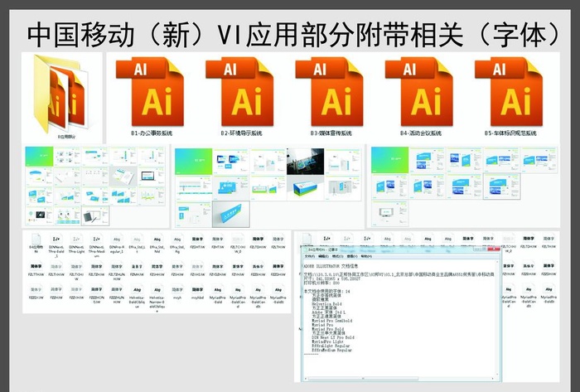Click the "ADOBE ILLUSTRATOR 文档信息" line in Notepad
Viewport: 580px width, 392px height.
[x=331, y=266]
